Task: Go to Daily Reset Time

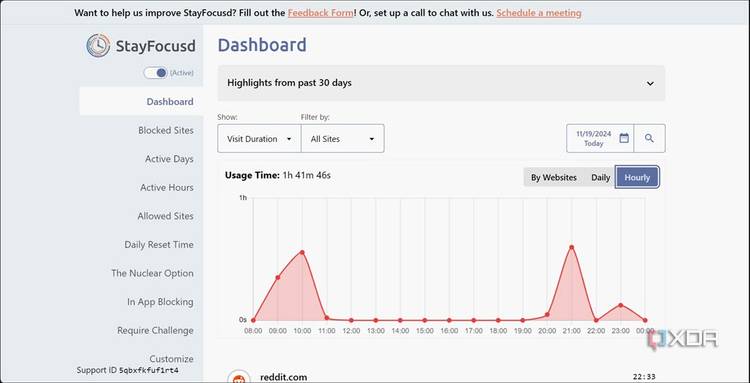Action: coord(159,245)
